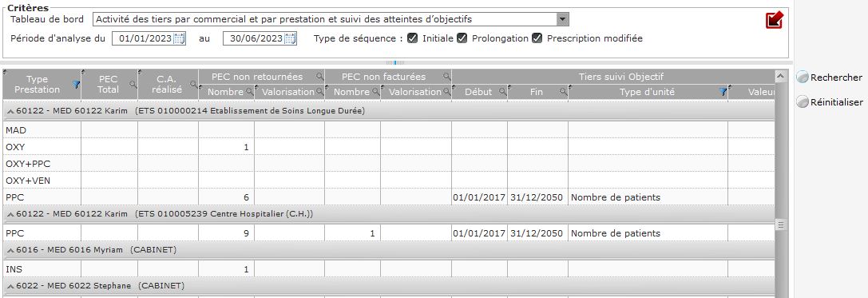Click the vertical scrollbar thumb

click(780, 224)
